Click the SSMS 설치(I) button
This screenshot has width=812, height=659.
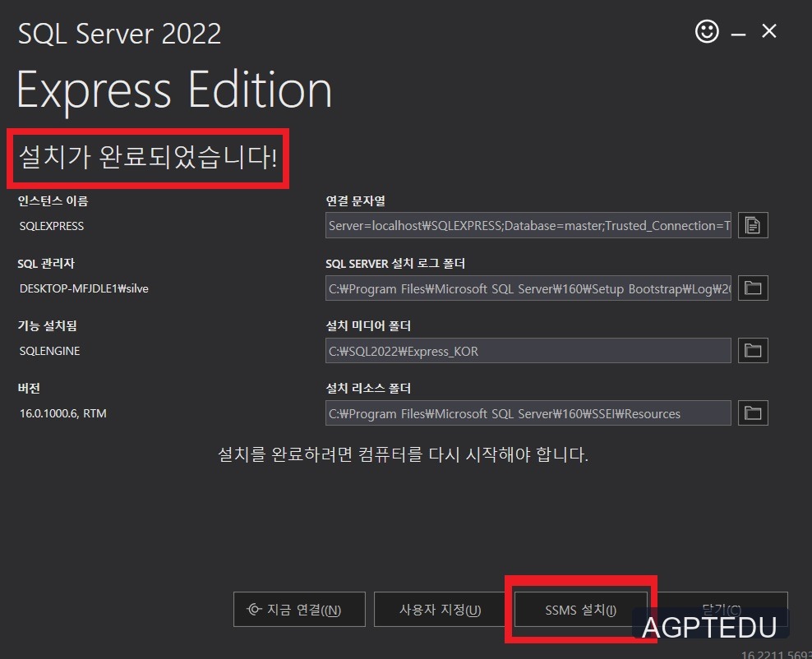[580, 610]
